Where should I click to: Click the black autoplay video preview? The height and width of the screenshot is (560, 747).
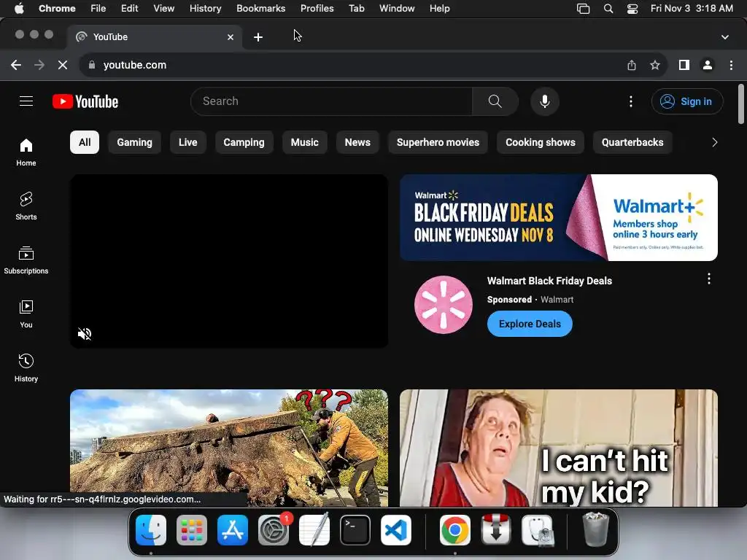[229, 261]
